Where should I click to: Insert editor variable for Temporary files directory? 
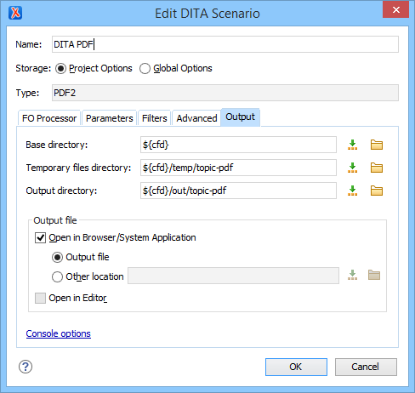tap(352, 168)
